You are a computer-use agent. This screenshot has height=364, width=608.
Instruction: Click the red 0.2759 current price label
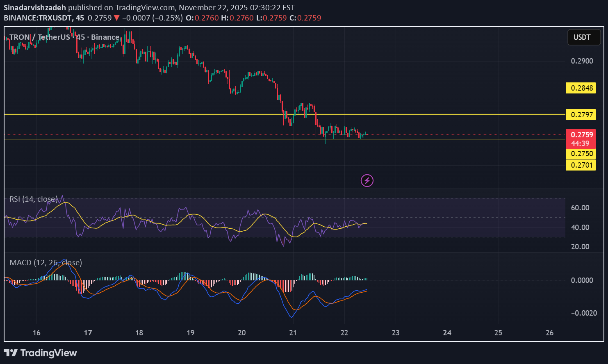(581, 135)
